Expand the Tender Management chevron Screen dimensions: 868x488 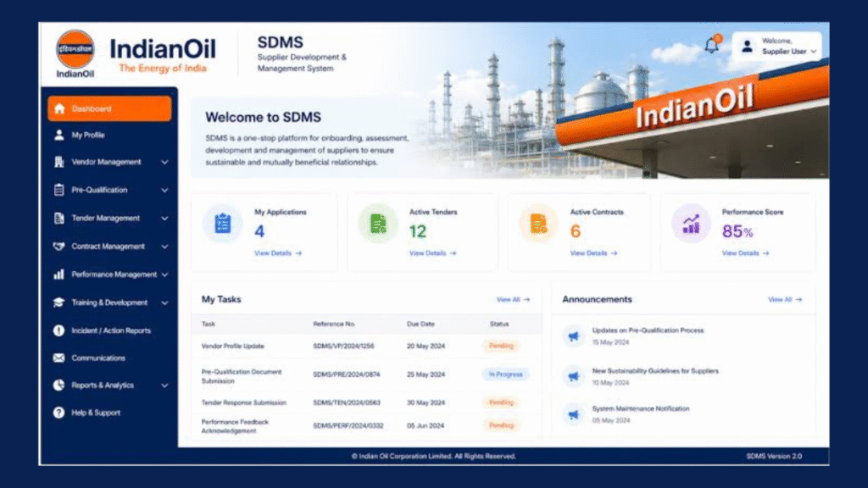coord(164,218)
